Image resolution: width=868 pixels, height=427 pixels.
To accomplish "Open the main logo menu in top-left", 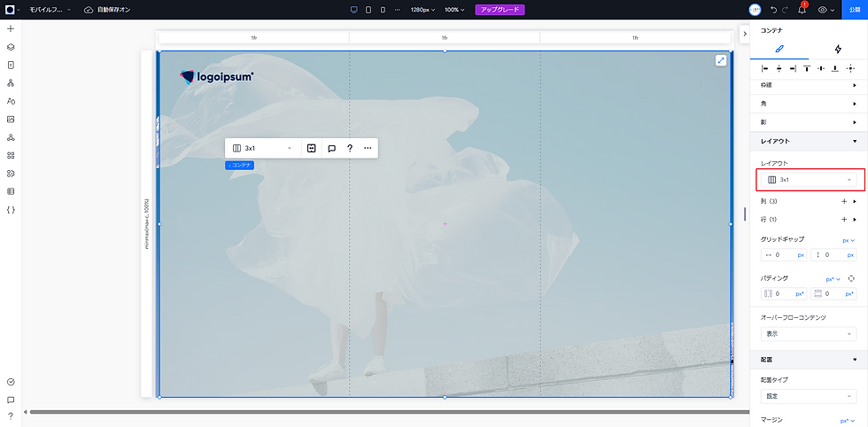I will [x=12, y=10].
